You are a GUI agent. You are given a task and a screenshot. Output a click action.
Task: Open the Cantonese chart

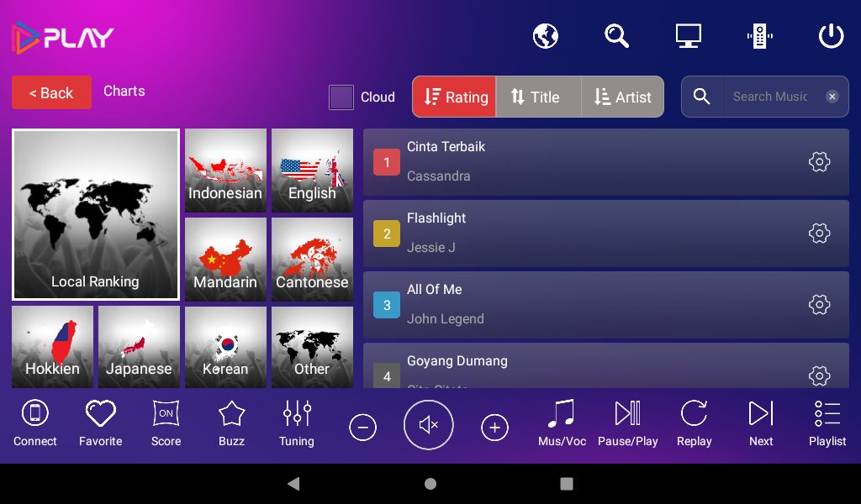point(312,260)
